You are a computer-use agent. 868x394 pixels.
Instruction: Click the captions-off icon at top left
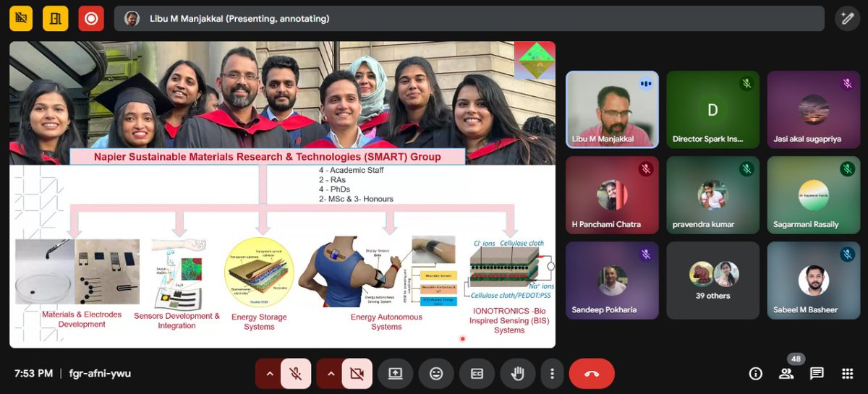[x=21, y=18]
